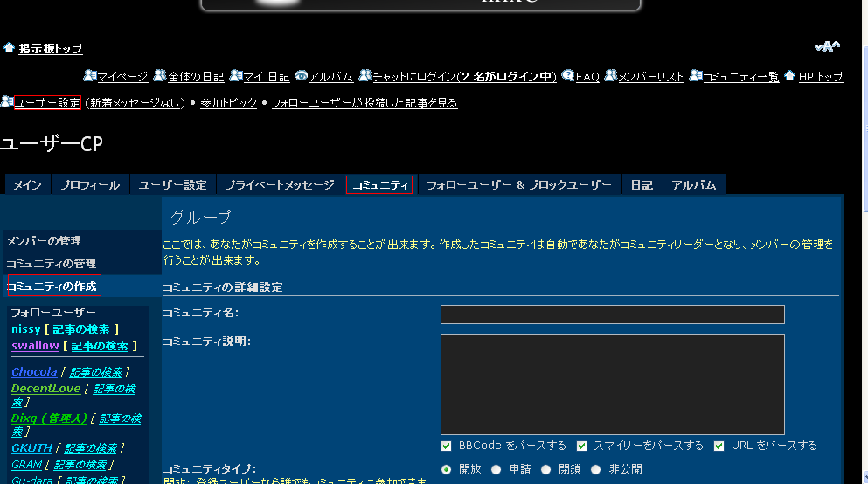Click the house icon beside HP トップ

pos(790,75)
